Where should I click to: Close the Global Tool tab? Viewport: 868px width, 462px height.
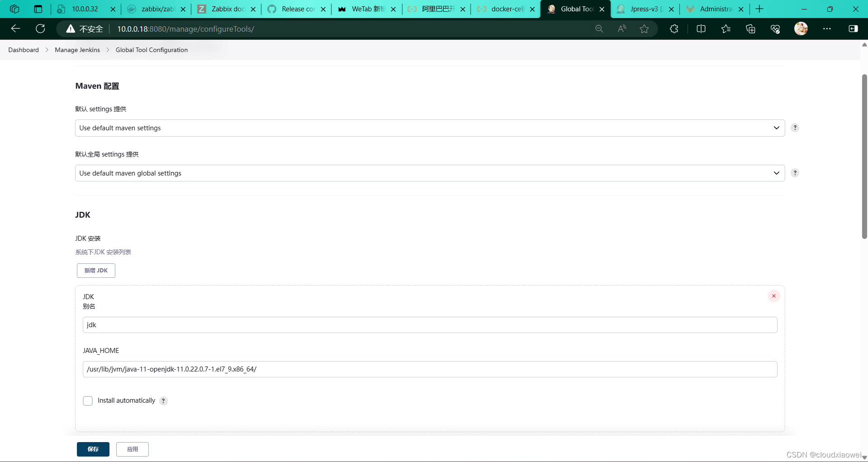click(602, 9)
